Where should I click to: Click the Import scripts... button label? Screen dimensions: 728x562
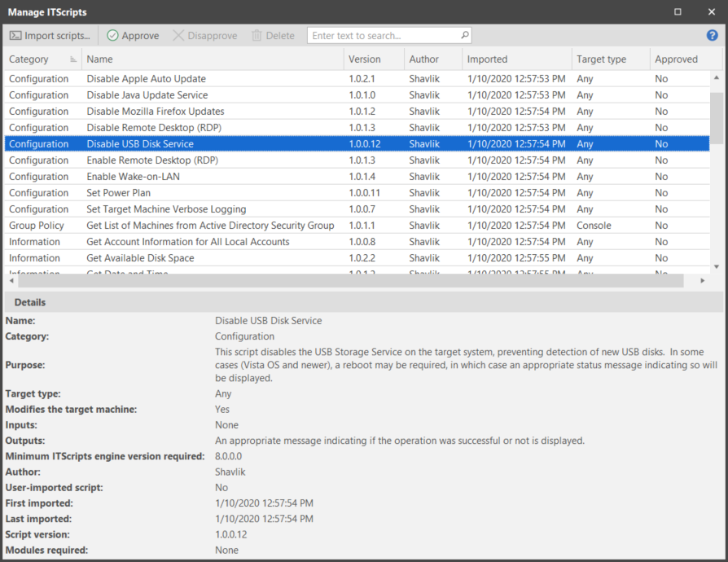click(x=57, y=36)
